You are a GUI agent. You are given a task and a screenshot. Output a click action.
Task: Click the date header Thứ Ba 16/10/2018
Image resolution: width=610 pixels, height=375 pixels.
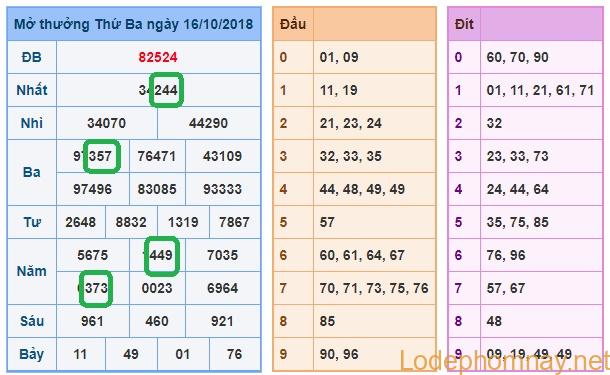click(x=134, y=24)
